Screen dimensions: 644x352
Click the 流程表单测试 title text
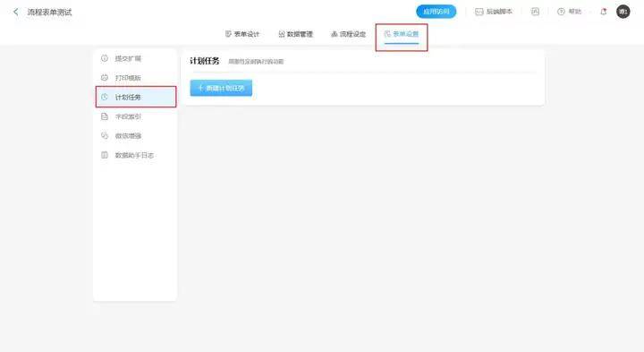tap(49, 13)
